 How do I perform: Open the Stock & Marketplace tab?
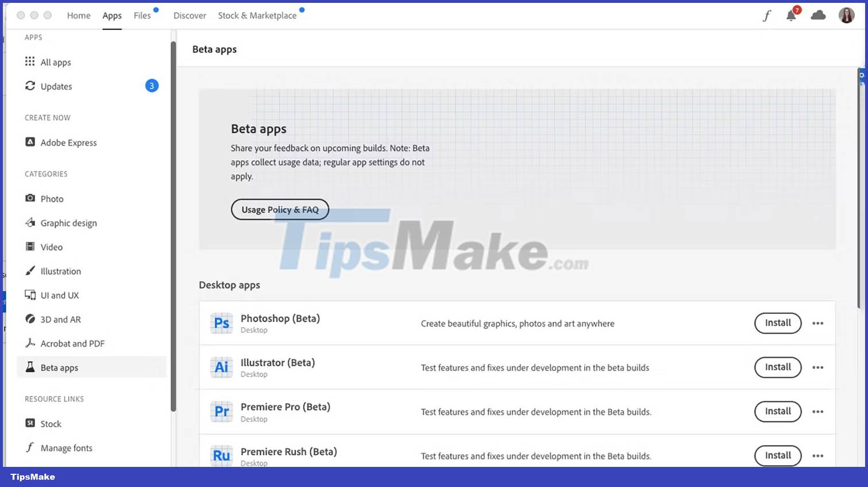257,16
